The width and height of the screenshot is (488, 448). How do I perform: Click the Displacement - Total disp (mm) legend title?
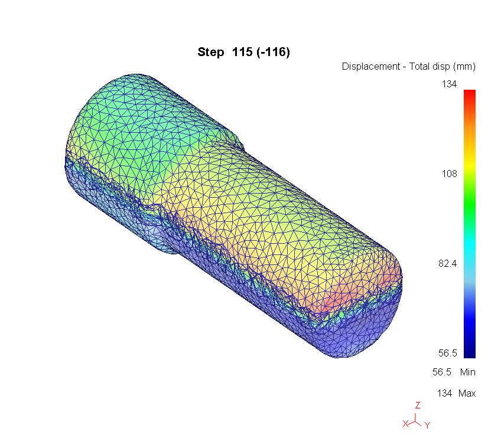(408, 67)
